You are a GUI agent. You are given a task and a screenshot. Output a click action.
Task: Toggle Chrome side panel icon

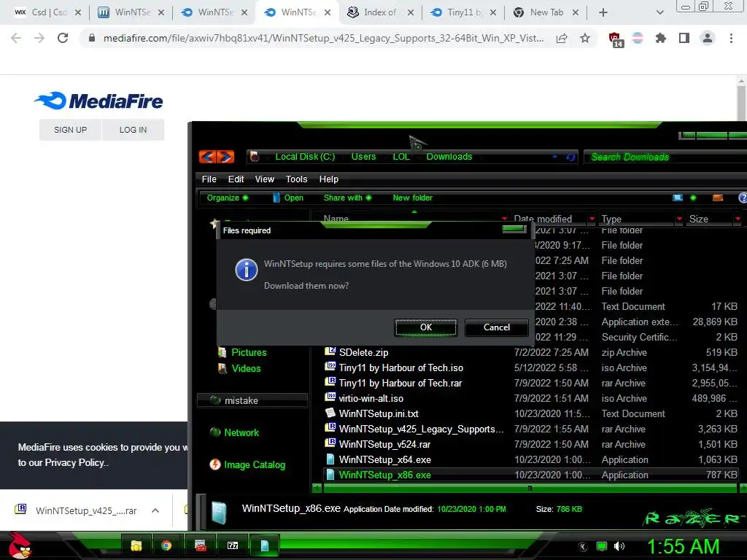684,38
